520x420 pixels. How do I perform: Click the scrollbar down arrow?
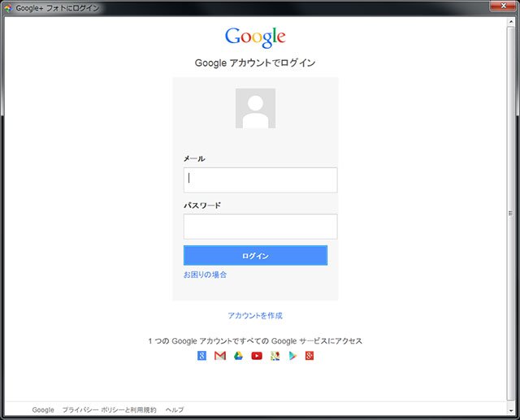pos(511,411)
